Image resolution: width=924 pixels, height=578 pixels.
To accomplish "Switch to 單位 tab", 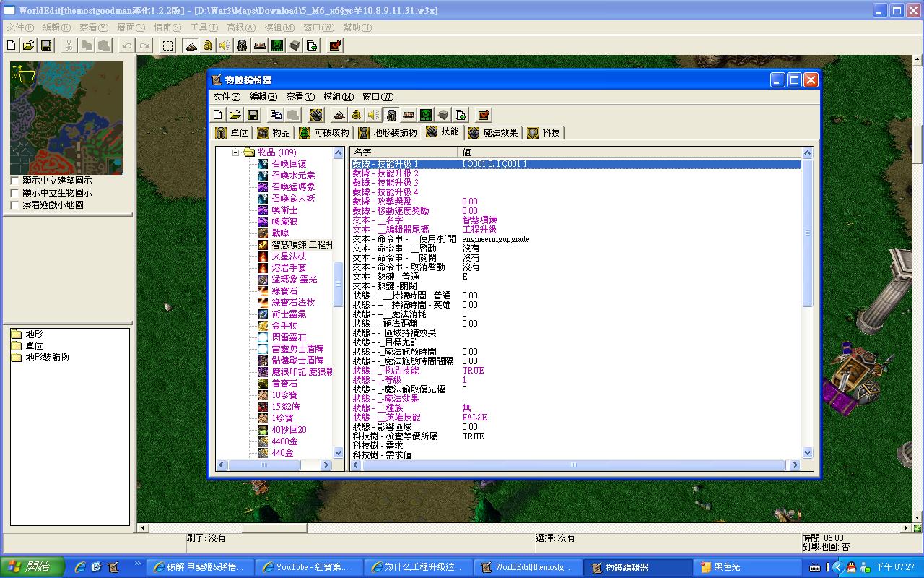I will click(x=232, y=133).
